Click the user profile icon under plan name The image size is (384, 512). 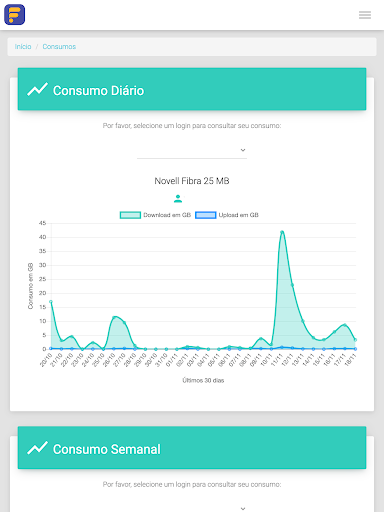(178, 199)
